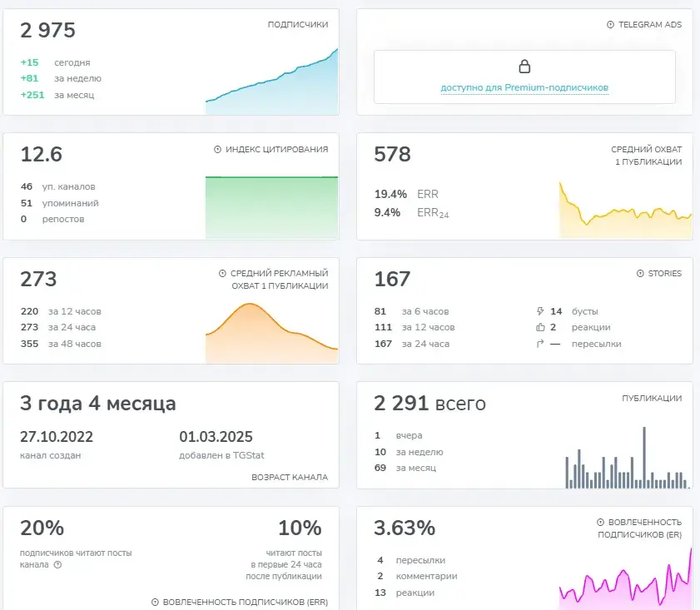Click the info icon beside TELEGRAM ADS
This screenshot has height=610, width=700.
click(x=610, y=25)
